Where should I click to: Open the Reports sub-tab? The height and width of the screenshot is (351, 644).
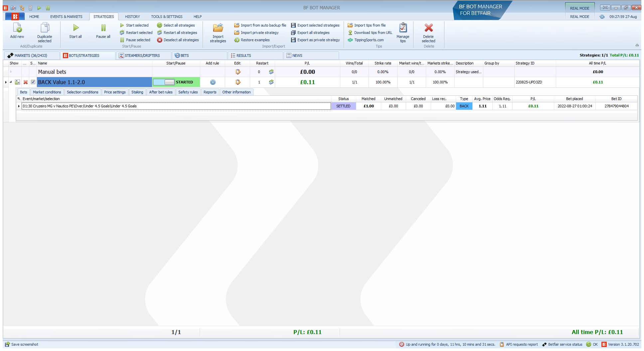[x=210, y=92]
